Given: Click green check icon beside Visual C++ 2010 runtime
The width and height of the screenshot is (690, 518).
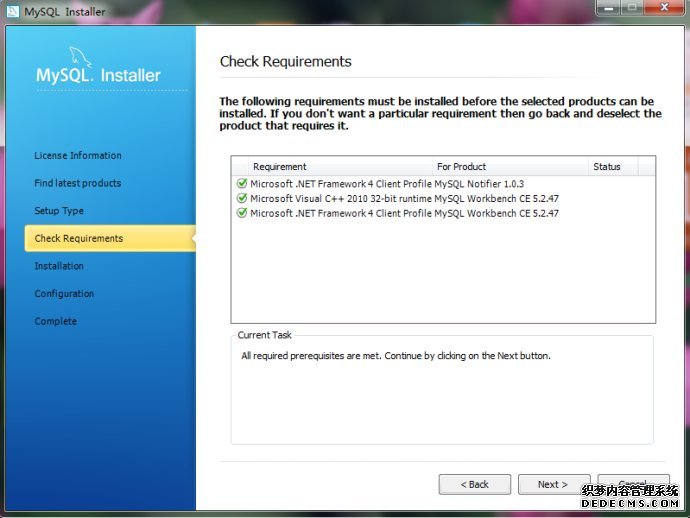Looking at the screenshot, I should (x=242, y=199).
